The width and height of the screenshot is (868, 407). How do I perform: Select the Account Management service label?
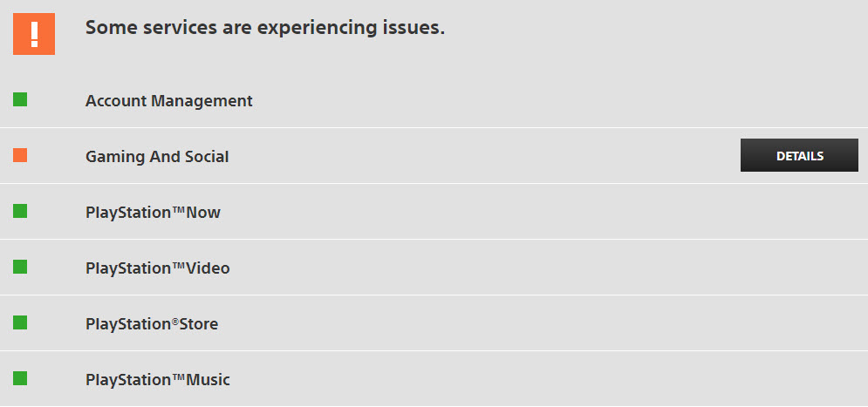coord(169,100)
